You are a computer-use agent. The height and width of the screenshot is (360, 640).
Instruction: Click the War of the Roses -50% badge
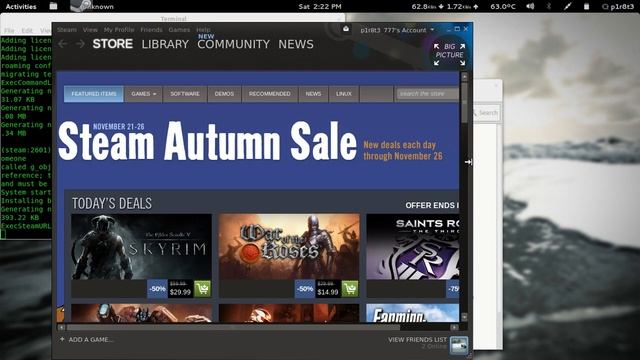[x=305, y=289]
